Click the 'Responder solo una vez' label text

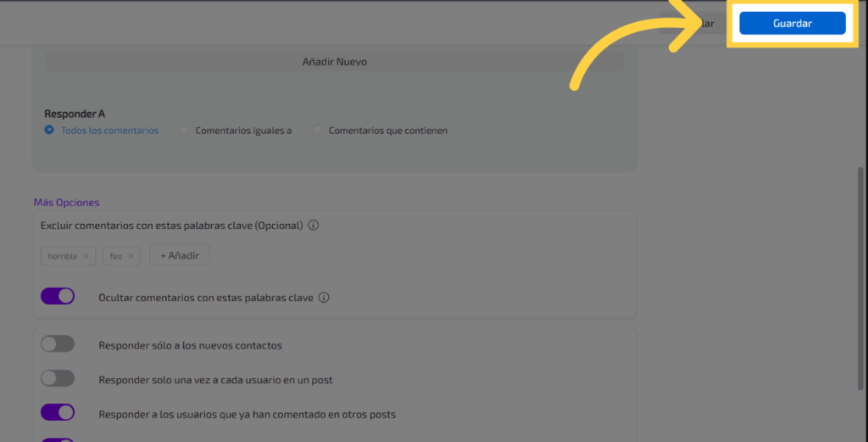[220, 380]
